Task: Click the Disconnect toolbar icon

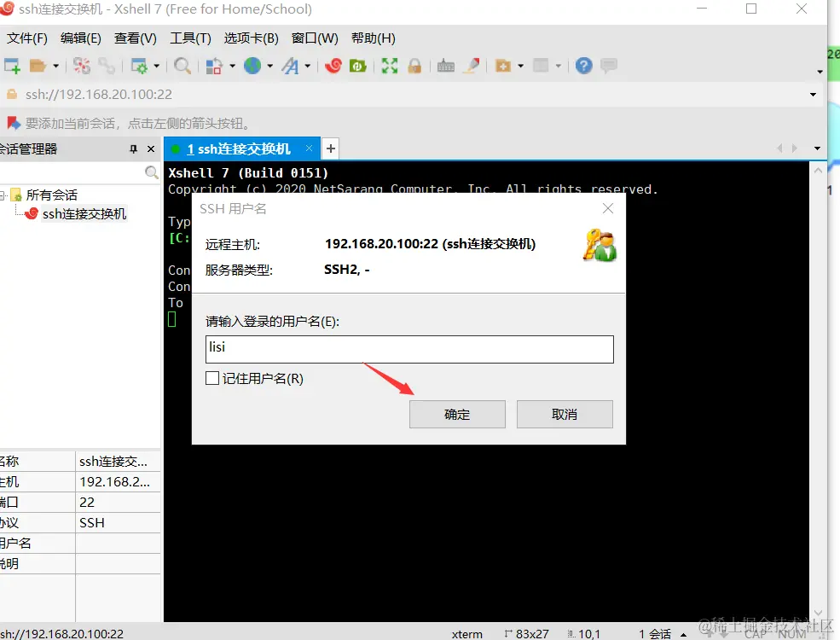Action: tap(81, 66)
